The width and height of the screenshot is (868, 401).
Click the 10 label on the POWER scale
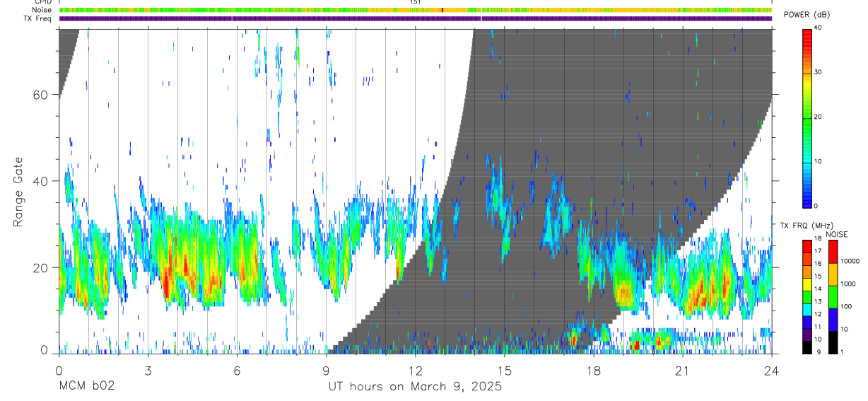tap(818, 161)
